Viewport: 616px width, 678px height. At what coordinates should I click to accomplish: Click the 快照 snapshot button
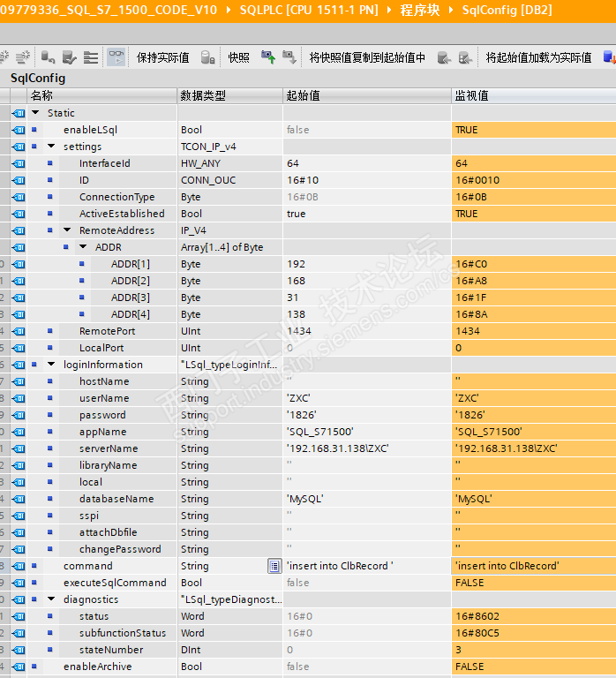point(238,57)
